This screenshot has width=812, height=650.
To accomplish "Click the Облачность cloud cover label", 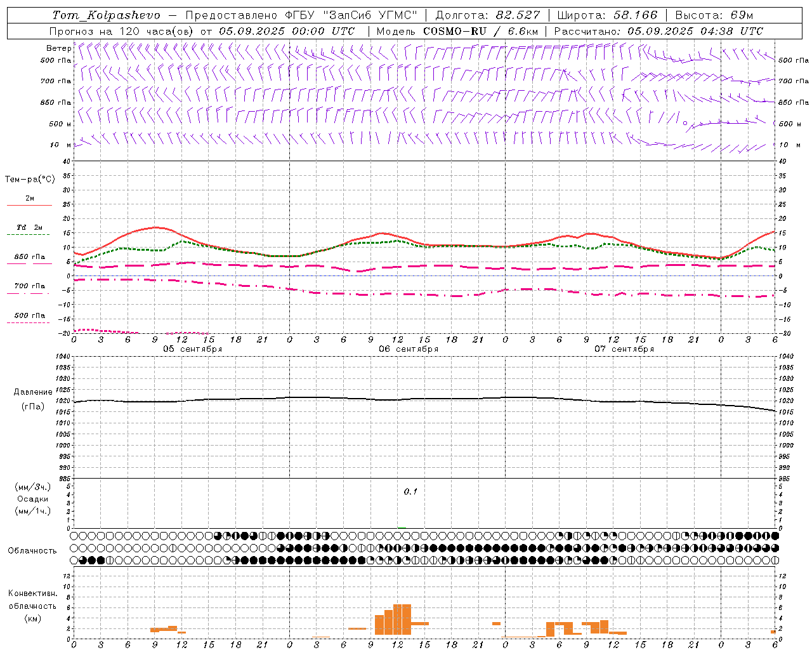I will (x=32, y=551).
